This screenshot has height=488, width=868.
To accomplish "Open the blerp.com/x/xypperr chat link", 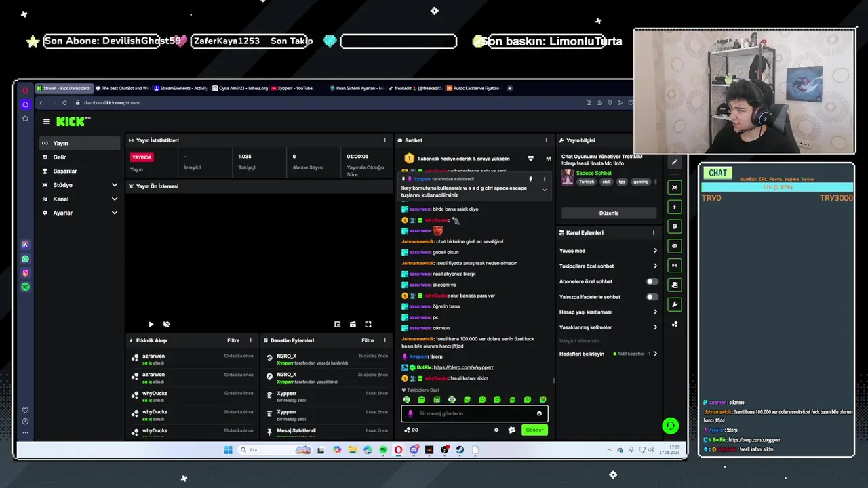I will [x=463, y=367].
